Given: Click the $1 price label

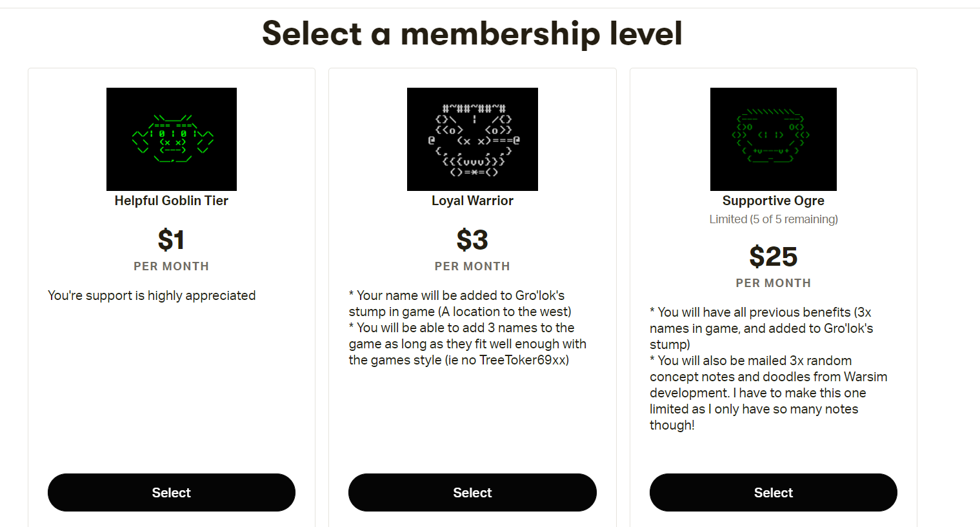Looking at the screenshot, I should click(x=171, y=240).
